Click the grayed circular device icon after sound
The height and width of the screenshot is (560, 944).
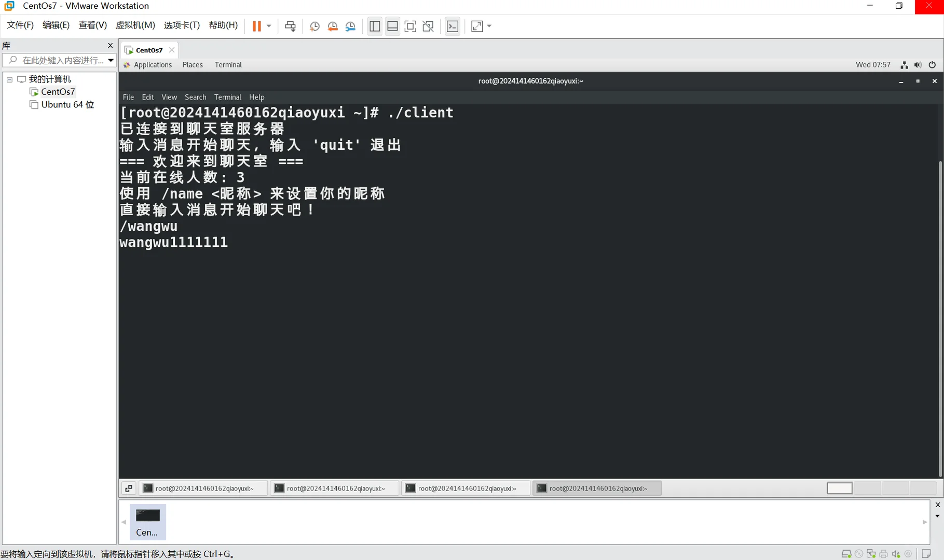point(908,554)
